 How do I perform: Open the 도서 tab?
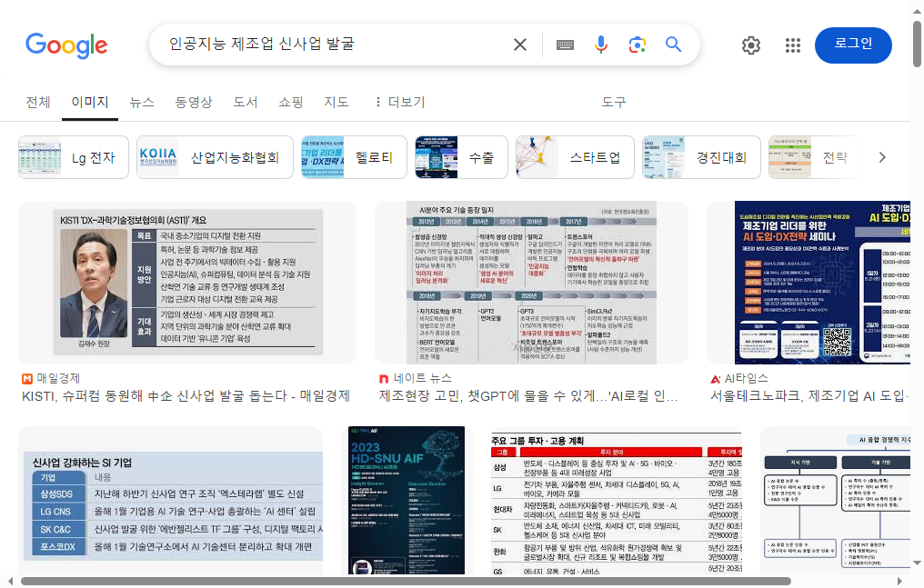click(x=246, y=102)
